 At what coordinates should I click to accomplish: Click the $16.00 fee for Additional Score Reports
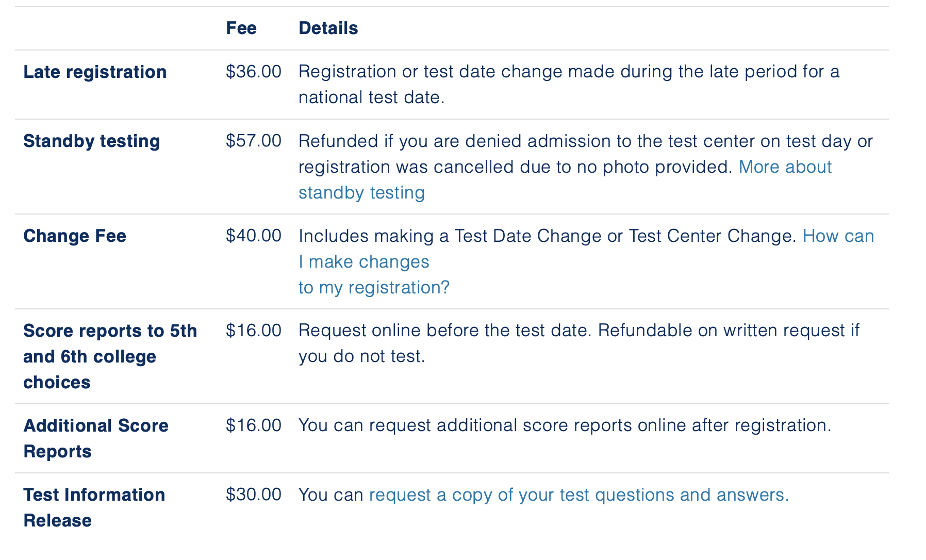253,425
